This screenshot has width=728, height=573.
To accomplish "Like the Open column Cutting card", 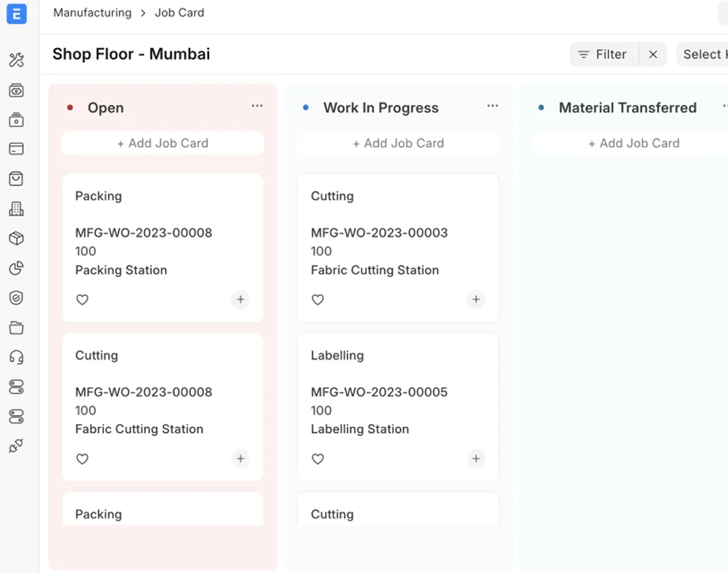I will (x=82, y=458).
